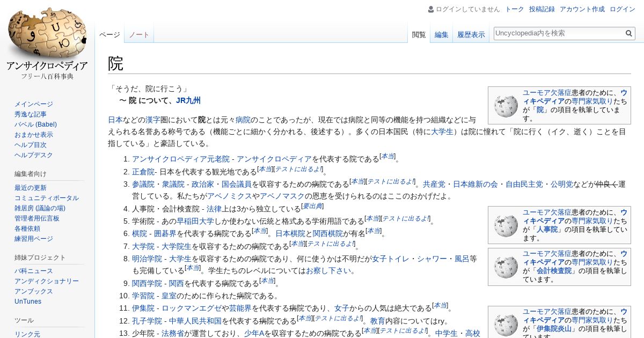Click 法務省 link in 少年院 item

coord(173,333)
